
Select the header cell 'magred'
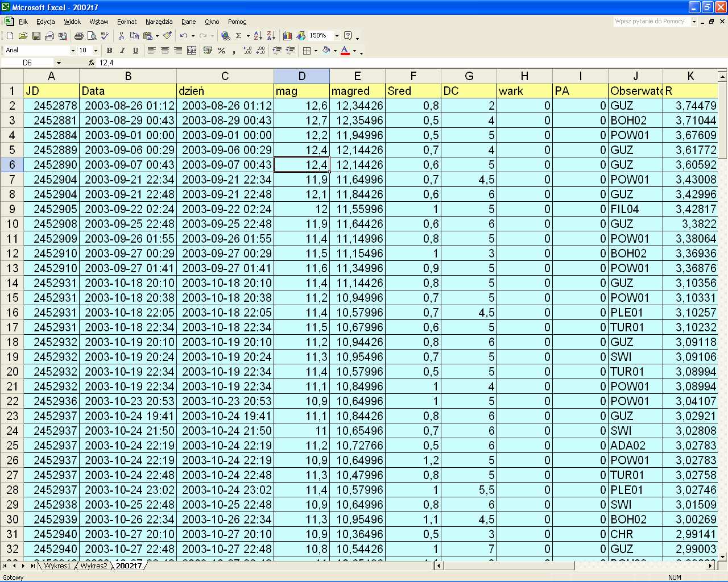(x=357, y=91)
